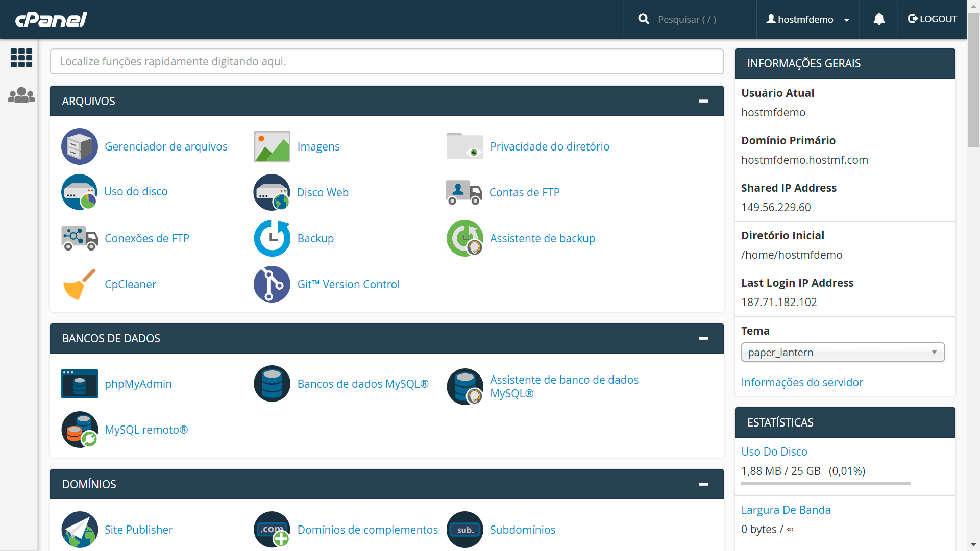Click the Assistente de banco de dados MySQL icon
Screen dimensions: 980x551
coord(464,387)
